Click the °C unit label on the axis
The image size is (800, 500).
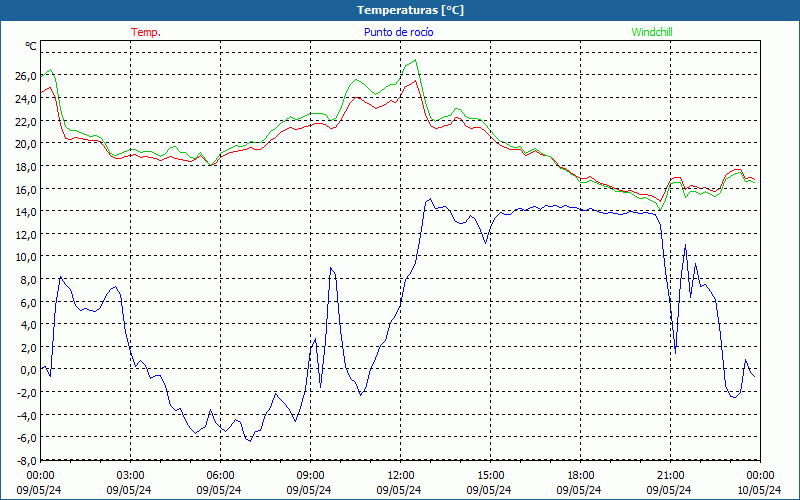[31, 46]
